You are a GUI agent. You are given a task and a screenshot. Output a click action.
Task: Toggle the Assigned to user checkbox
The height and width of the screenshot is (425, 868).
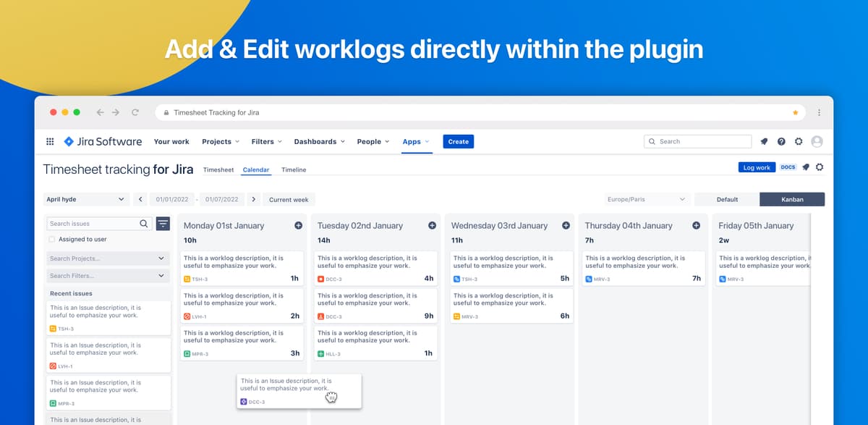[52, 240]
